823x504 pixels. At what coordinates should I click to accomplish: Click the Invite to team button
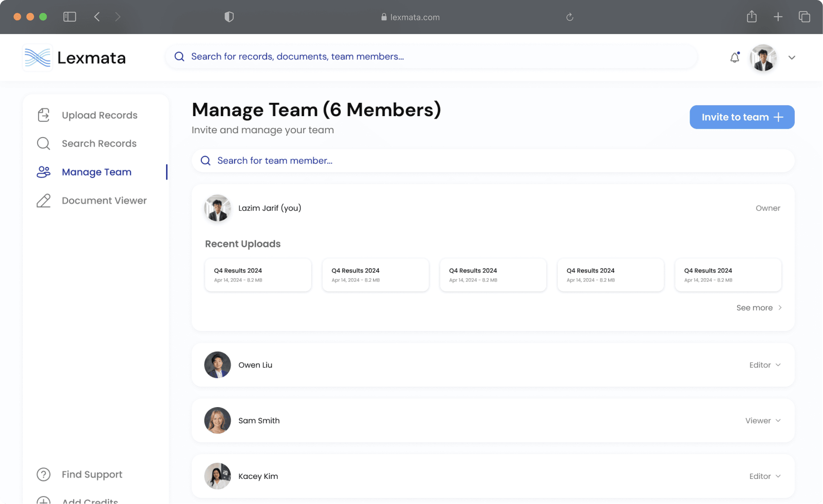click(742, 117)
